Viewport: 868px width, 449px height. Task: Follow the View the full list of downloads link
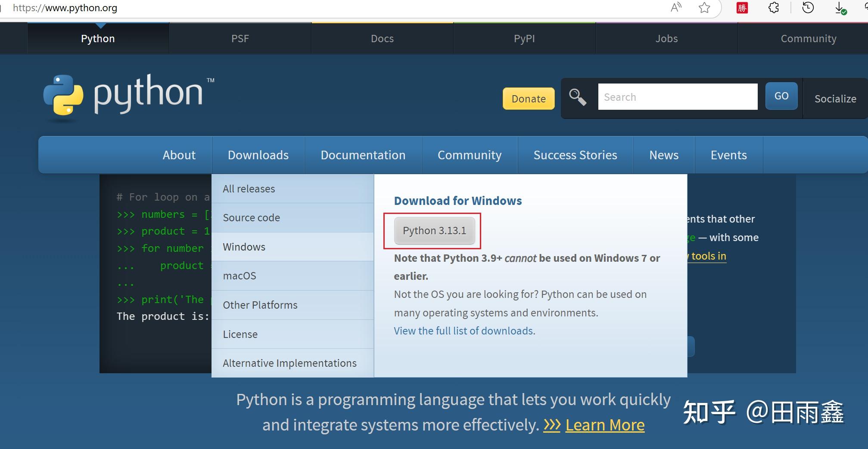click(464, 331)
